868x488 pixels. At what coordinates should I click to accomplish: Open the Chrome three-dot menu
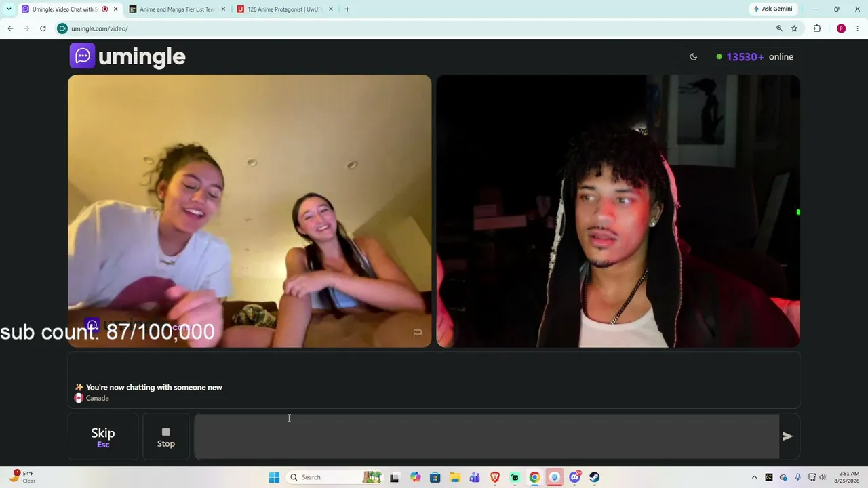tap(858, 28)
